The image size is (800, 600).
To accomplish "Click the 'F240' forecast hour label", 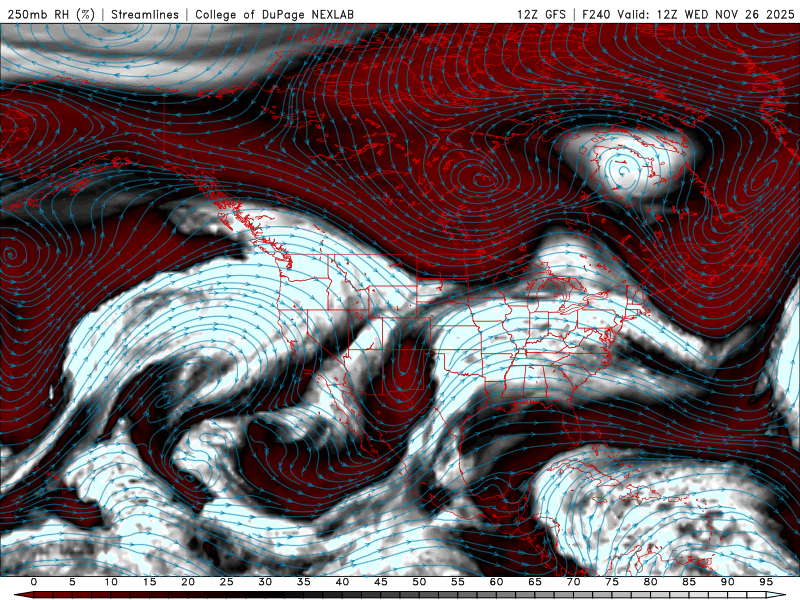I will (x=596, y=14).
